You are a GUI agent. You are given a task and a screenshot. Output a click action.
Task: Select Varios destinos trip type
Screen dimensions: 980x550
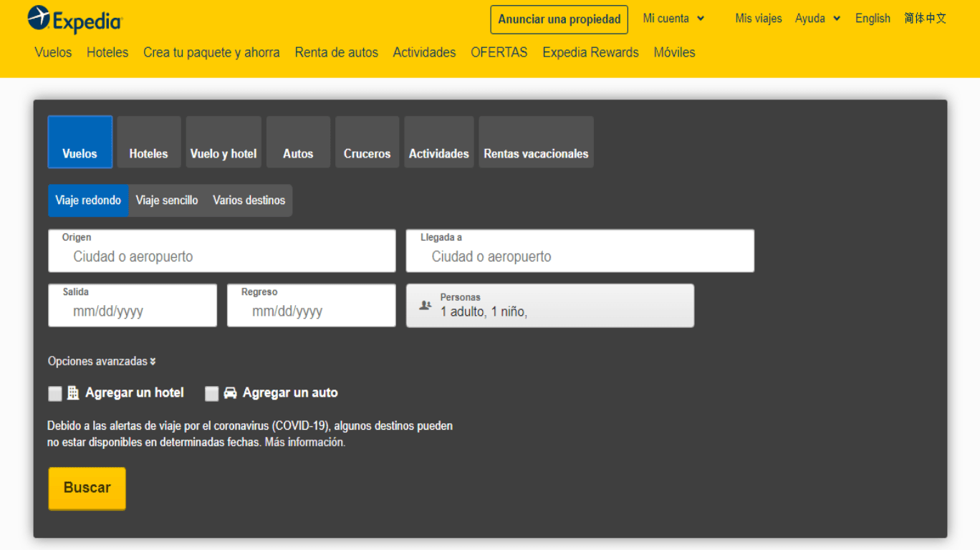click(x=249, y=201)
